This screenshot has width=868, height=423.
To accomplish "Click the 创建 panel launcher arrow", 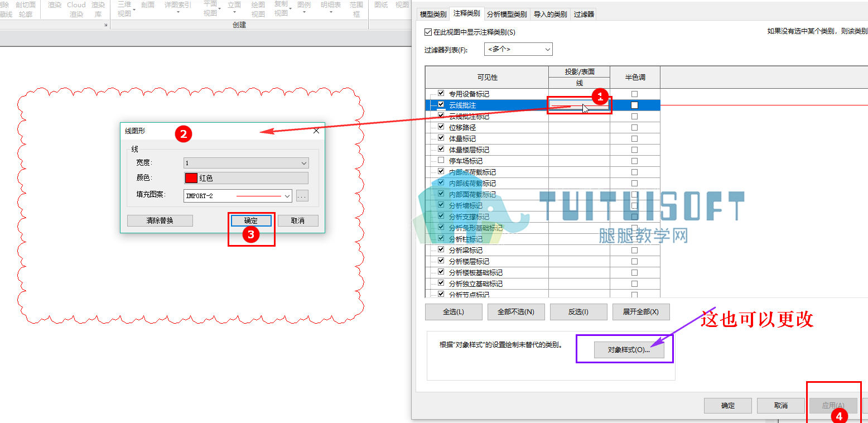I will point(105,26).
